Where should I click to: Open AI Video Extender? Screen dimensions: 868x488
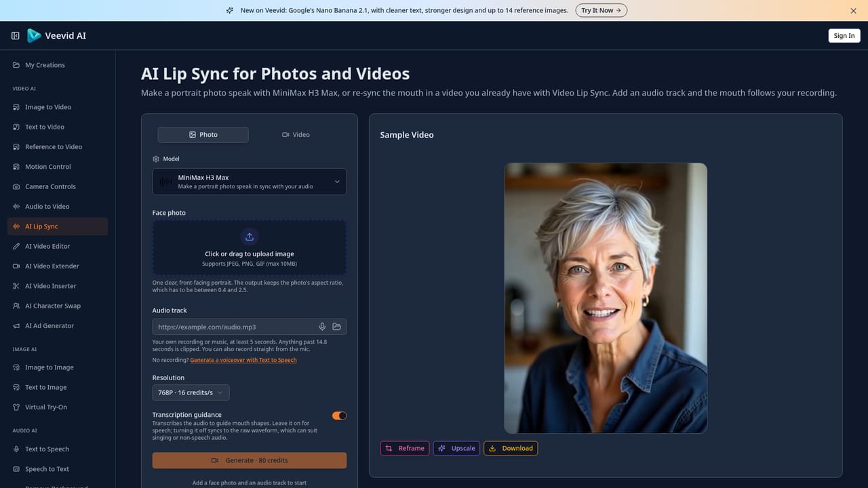[x=58, y=266]
